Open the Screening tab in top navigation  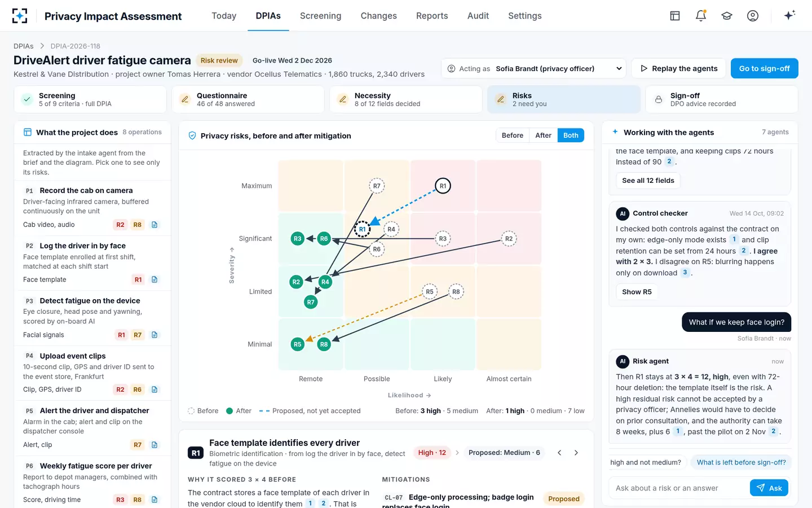[x=320, y=16]
